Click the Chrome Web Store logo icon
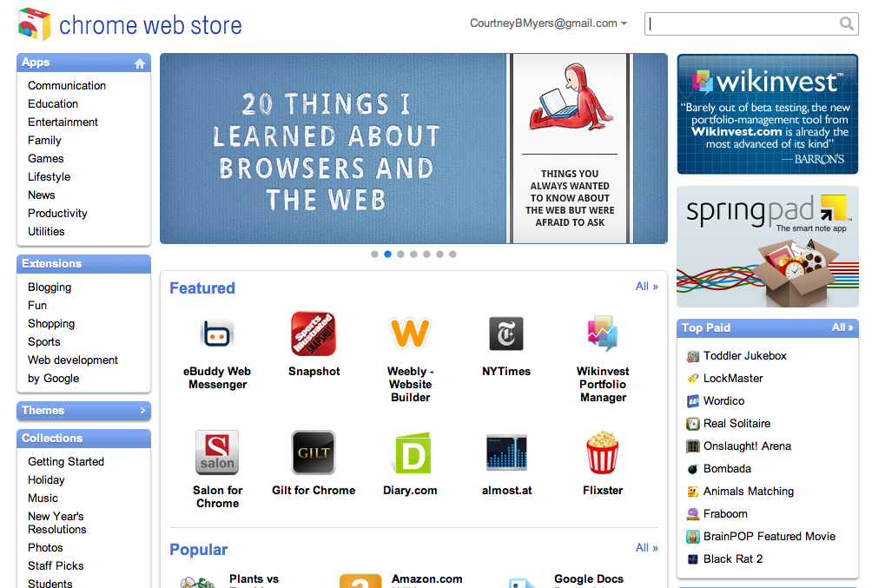 [35, 24]
